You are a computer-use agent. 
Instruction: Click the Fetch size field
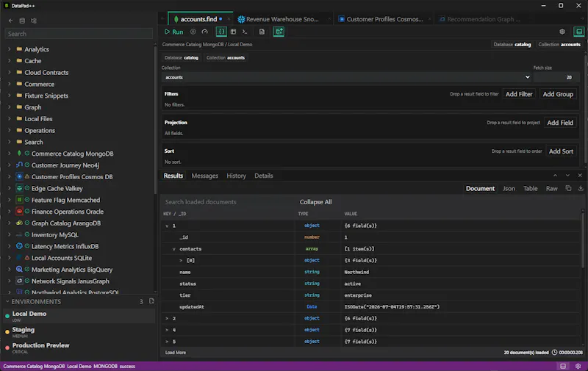pyautogui.click(x=556, y=78)
